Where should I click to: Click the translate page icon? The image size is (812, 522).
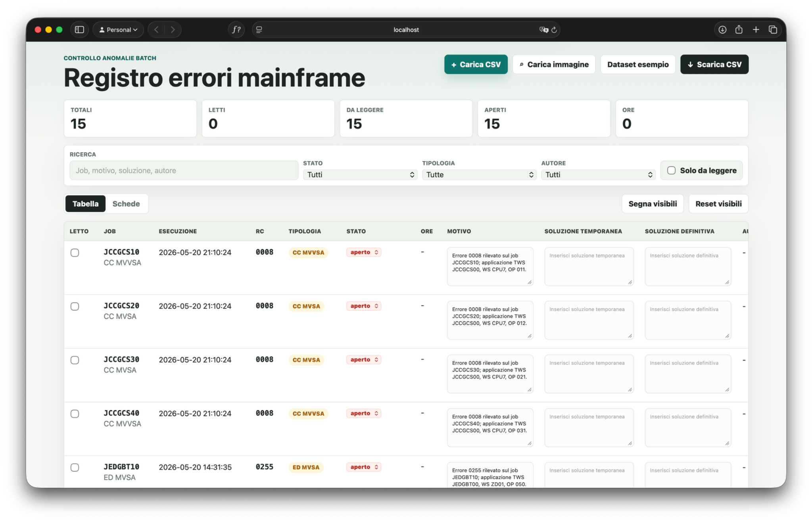544,30
